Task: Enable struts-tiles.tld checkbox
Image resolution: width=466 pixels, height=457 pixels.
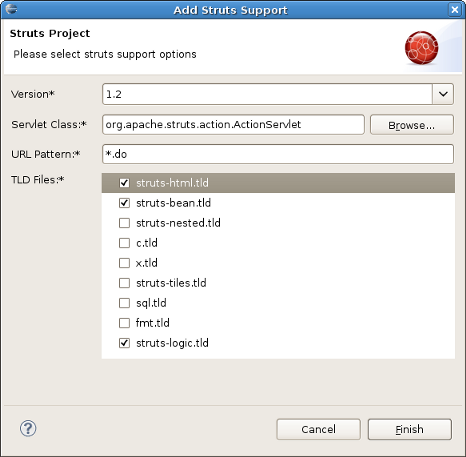Action: click(124, 283)
